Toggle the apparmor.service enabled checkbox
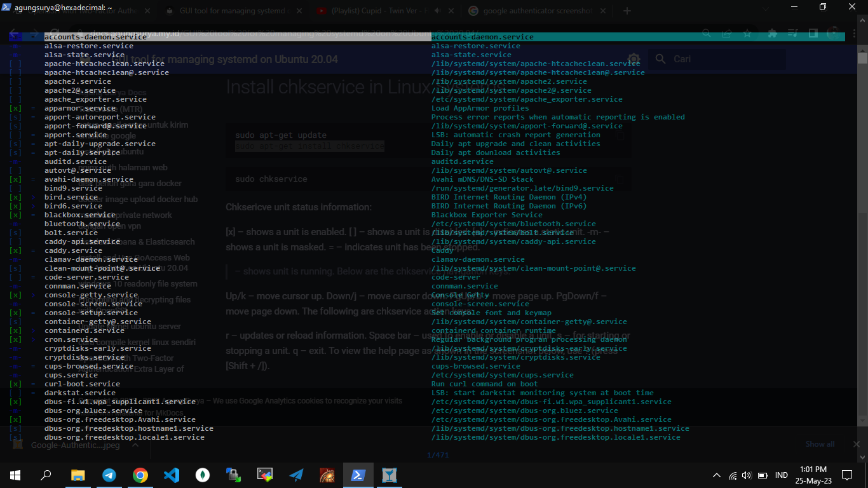 coord(16,109)
